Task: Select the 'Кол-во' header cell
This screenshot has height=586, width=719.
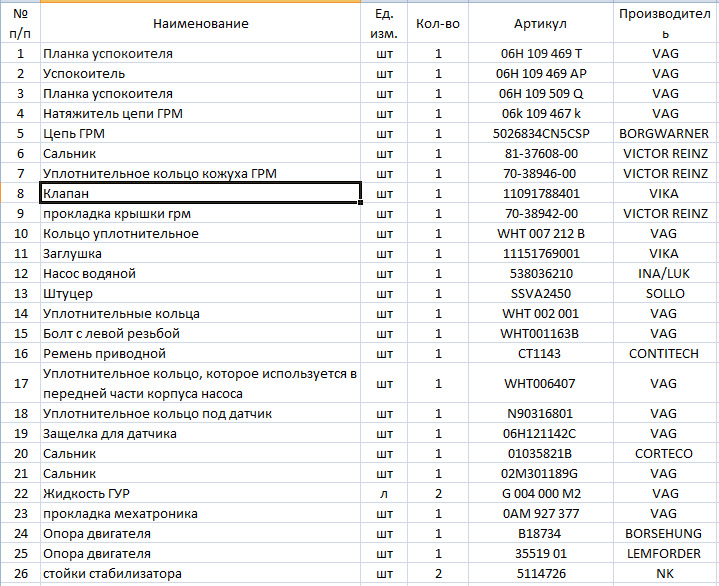Action: (438, 23)
